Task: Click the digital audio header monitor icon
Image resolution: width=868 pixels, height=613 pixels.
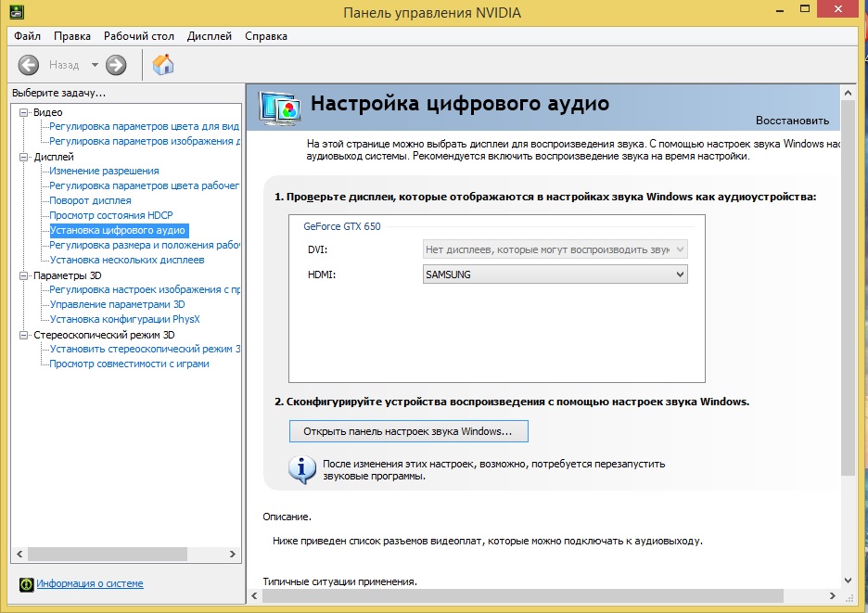Action: (280, 108)
